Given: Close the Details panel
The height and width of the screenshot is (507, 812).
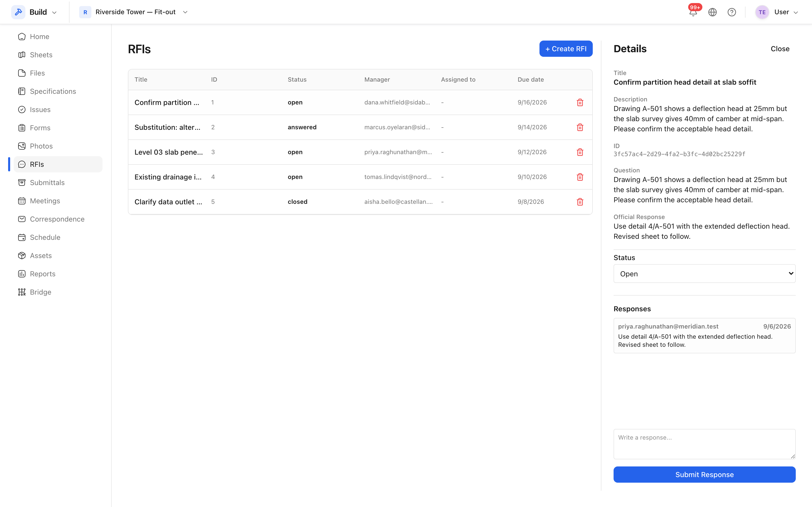Looking at the screenshot, I should click(780, 49).
